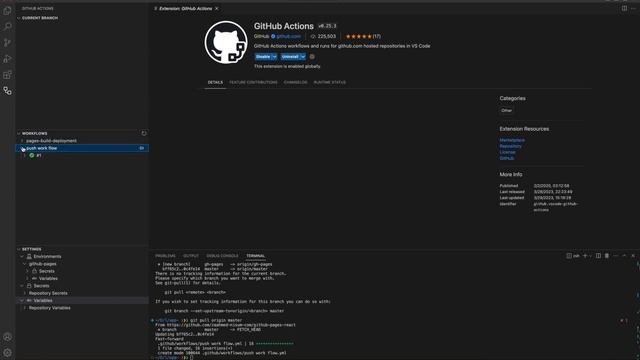Click the run icon on push work flow row
The height and width of the screenshot is (360, 640).
pos(142,148)
